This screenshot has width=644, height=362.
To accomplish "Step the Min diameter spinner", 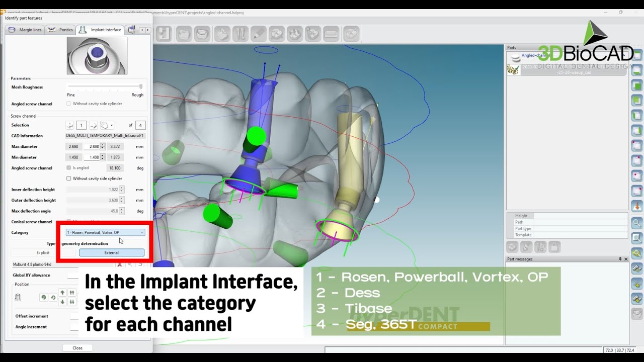I will click(x=103, y=157).
